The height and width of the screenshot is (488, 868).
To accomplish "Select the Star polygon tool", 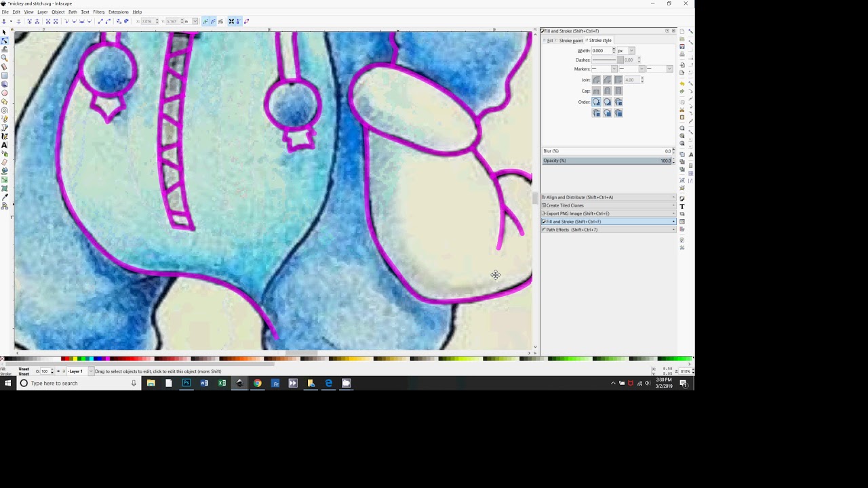I will pos(5,102).
